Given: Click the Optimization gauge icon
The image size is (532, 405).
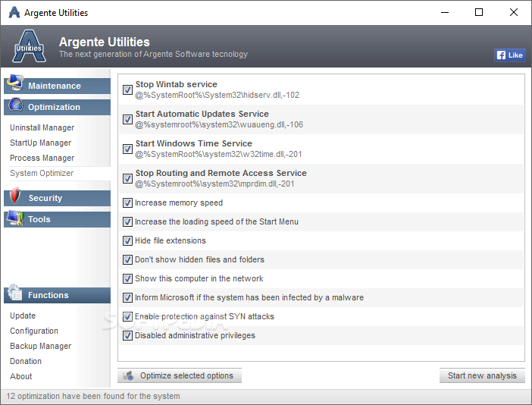Looking at the screenshot, I should pyautogui.click(x=16, y=105).
